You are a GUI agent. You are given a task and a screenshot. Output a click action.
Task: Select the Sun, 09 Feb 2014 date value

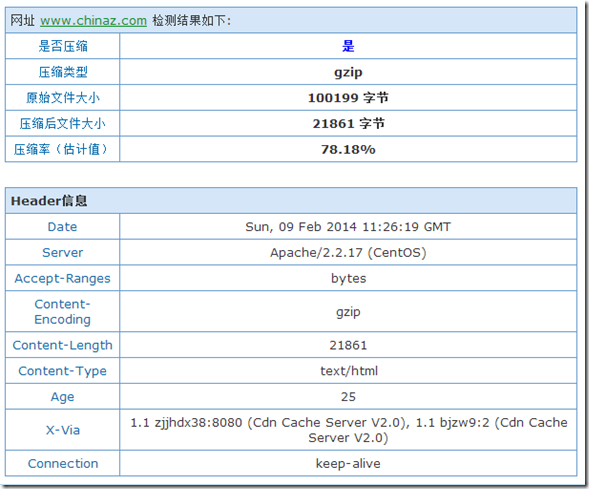coord(348,227)
